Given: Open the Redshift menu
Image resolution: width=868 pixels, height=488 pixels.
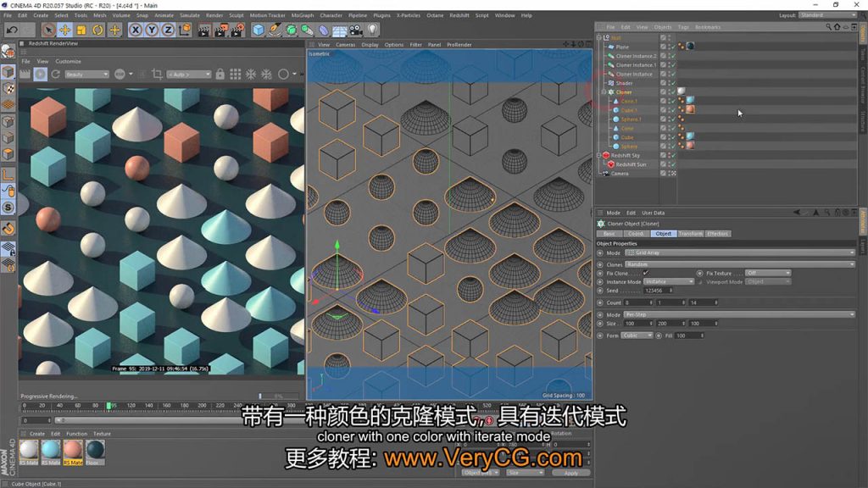Looking at the screenshot, I should (x=459, y=15).
